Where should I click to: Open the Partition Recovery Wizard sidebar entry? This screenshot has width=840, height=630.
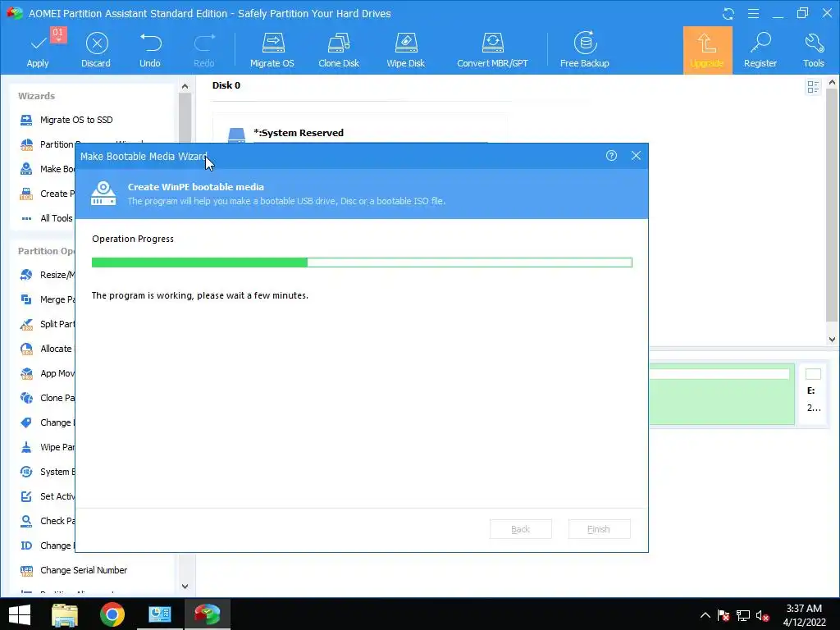47,144
